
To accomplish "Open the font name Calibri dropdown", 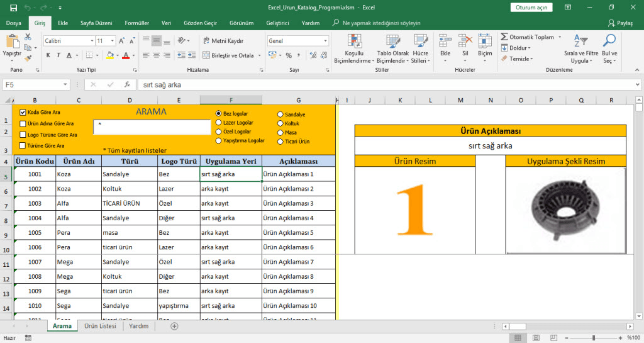I will click(91, 41).
